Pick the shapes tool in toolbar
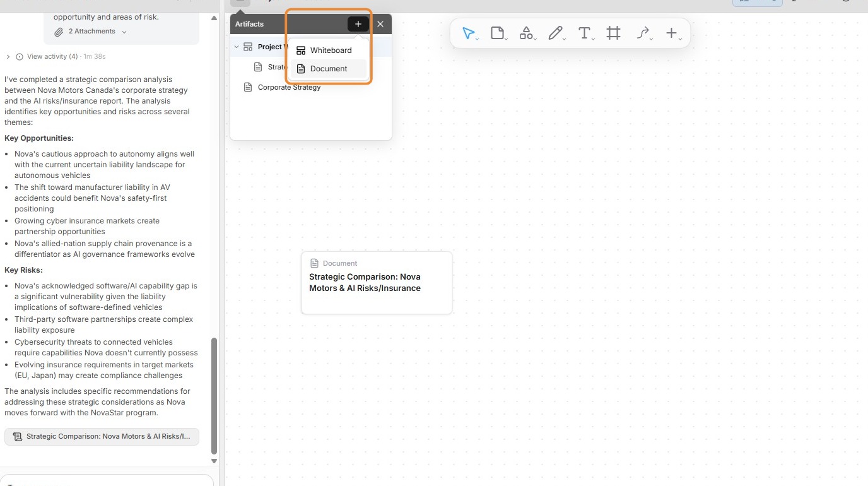The width and height of the screenshot is (868, 486). coord(526,33)
